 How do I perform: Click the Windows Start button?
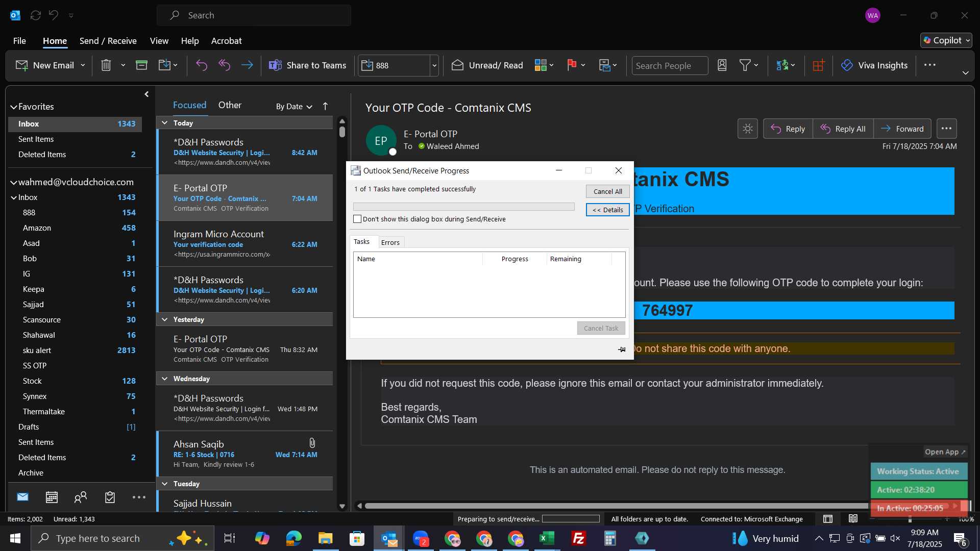(15, 538)
